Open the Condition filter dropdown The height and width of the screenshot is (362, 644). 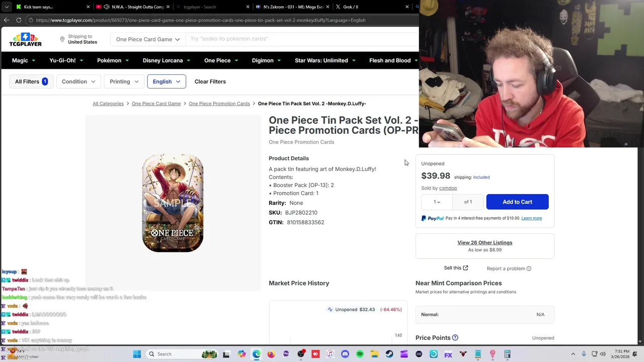78,81
